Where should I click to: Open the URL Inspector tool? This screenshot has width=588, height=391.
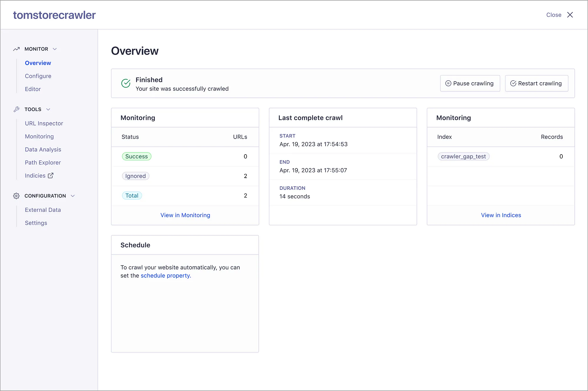click(x=44, y=123)
